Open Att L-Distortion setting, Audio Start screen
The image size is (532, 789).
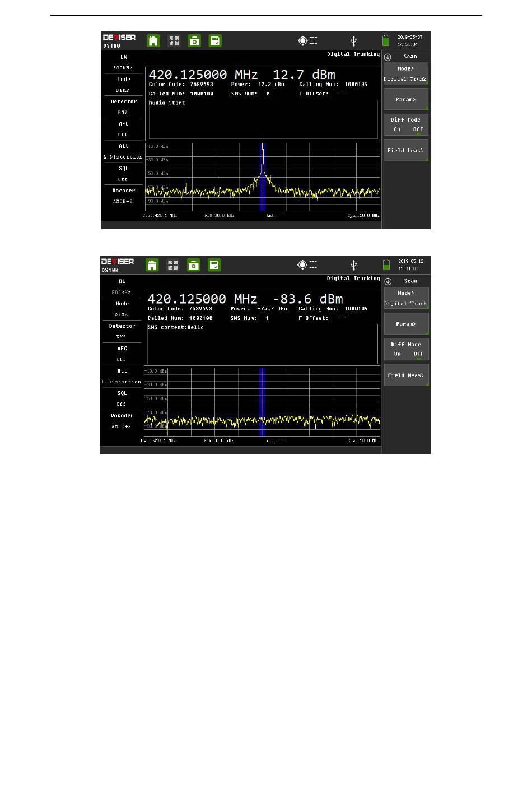(123, 151)
